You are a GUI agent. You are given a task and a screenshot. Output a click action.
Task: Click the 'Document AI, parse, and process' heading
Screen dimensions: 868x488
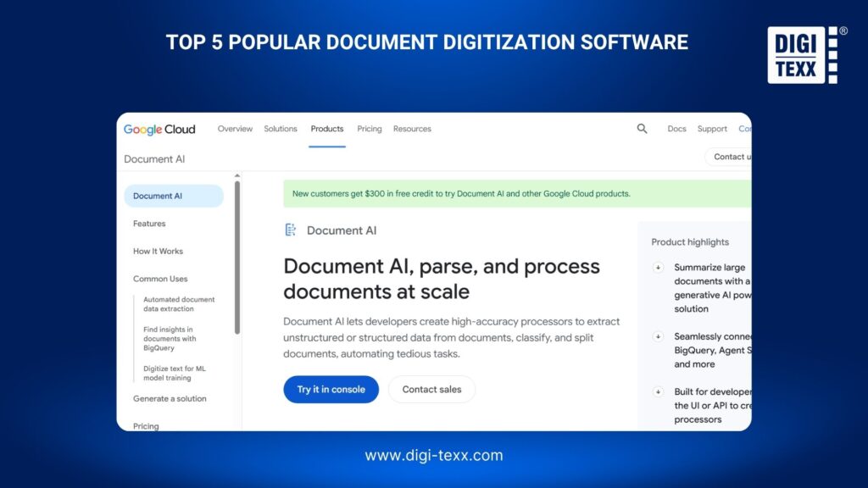click(x=442, y=279)
